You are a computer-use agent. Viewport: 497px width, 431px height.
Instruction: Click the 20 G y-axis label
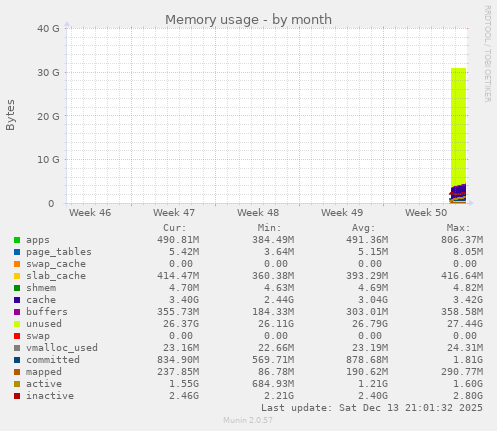tap(48, 116)
